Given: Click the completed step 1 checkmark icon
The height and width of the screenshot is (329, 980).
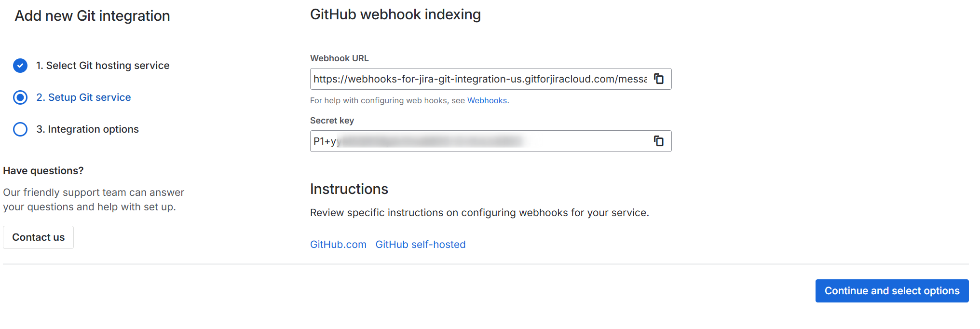Looking at the screenshot, I should [x=20, y=66].
